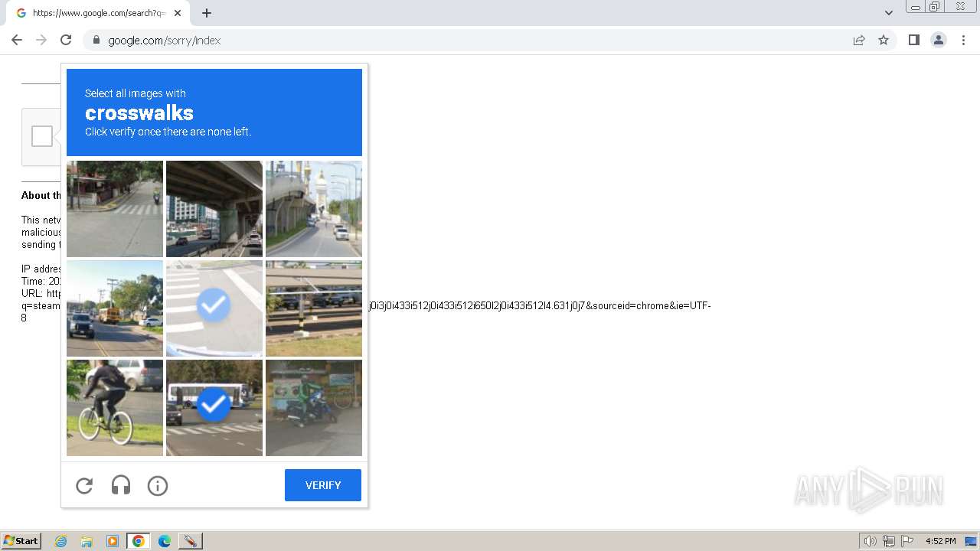The height and width of the screenshot is (551, 980).
Task: Open new tab with plus button
Action: point(207,13)
